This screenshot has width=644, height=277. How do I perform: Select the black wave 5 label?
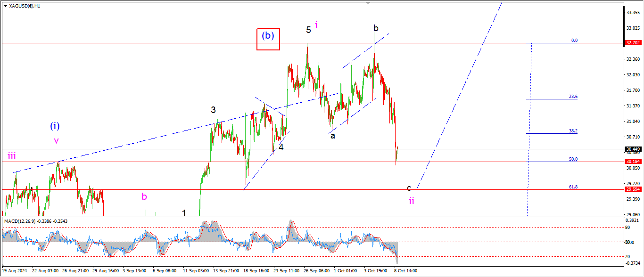tap(308, 30)
